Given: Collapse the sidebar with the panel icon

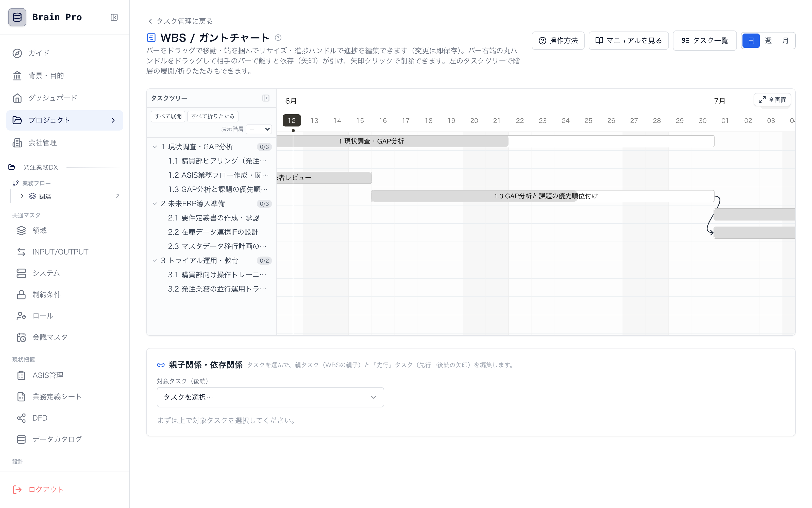Looking at the screenshot, I should (x=114, y=17).
